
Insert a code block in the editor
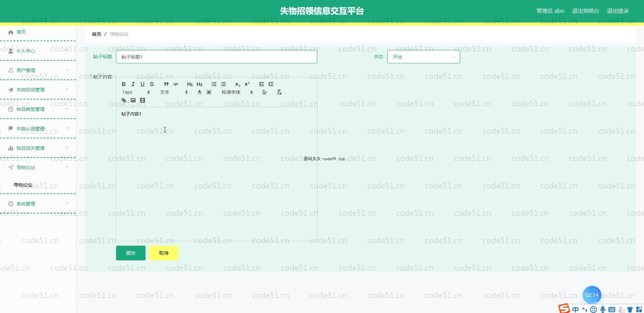pos(176,84)
